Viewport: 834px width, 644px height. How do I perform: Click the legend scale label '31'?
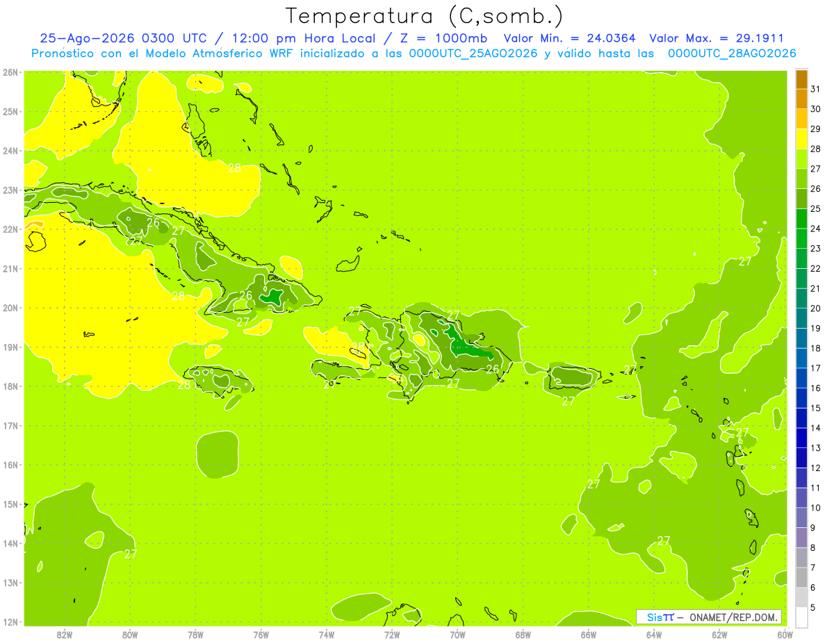(x=815, y=89)
